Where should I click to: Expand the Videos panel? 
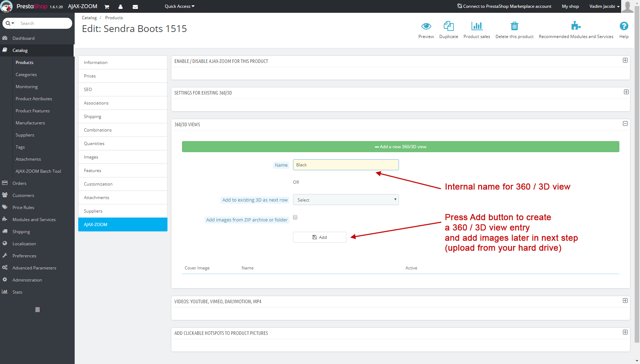(625, 301)
